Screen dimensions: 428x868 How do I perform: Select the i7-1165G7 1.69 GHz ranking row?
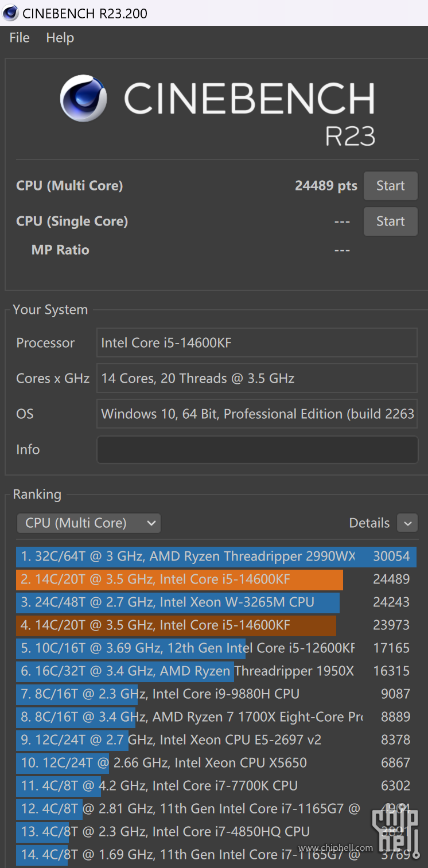[x=216, y=855]
